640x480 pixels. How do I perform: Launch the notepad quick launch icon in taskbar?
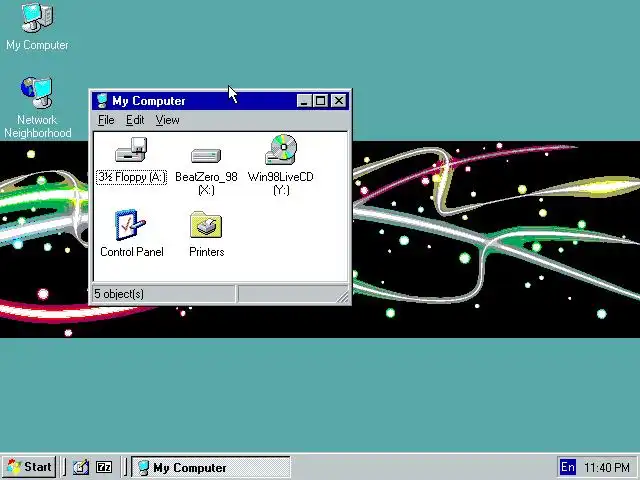point(81,467)
